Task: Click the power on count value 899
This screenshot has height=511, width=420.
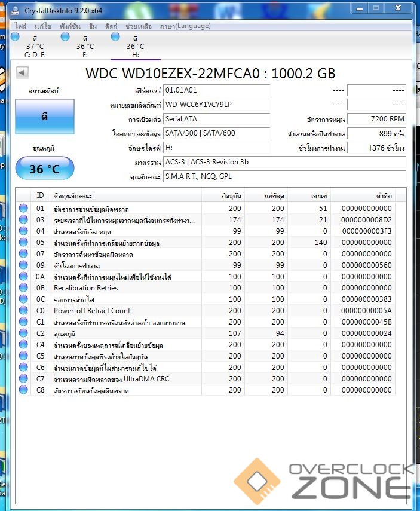Action: 376,133
